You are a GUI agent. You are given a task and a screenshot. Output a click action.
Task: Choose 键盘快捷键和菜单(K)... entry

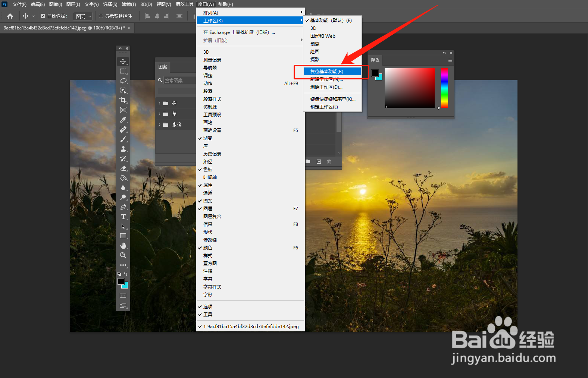(332, 99)
